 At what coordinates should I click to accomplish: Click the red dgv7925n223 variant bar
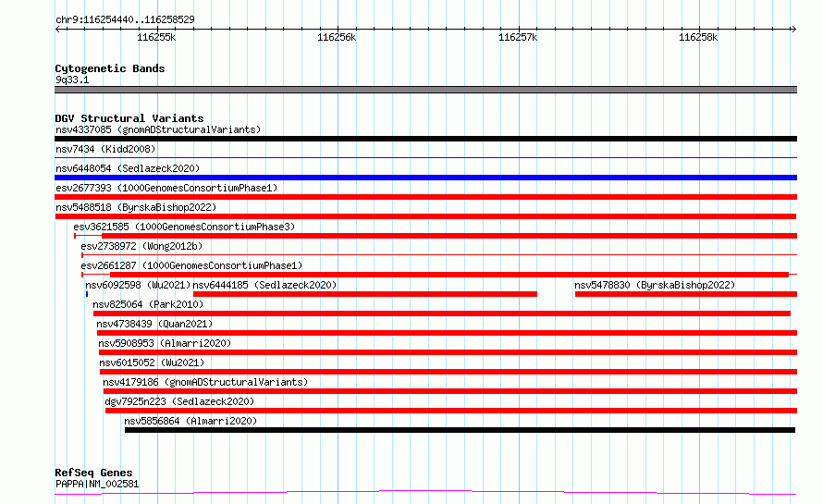pyautogui.click(x=451, y=411)
